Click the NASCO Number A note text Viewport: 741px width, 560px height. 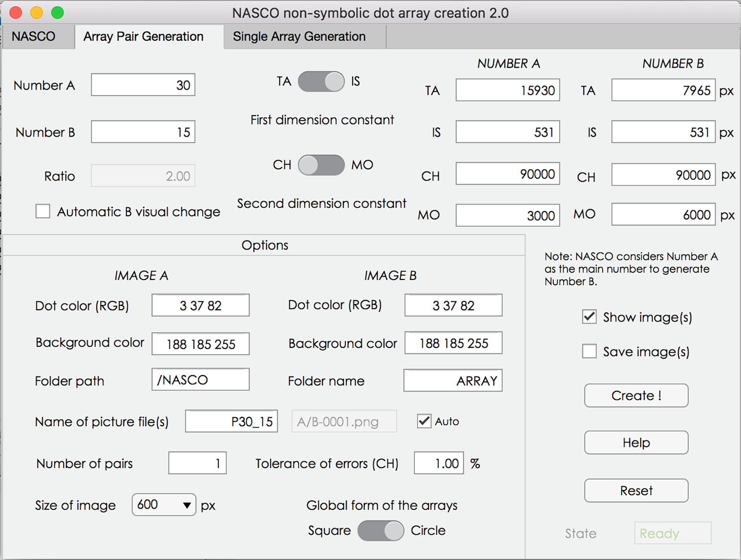(x=631, y=269)
